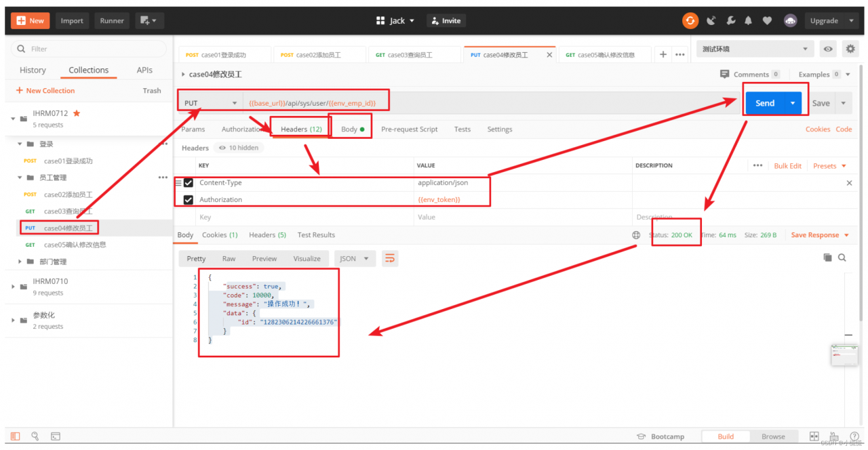868x450 pixels.
Task: Click the Send button
Action: 765,103
